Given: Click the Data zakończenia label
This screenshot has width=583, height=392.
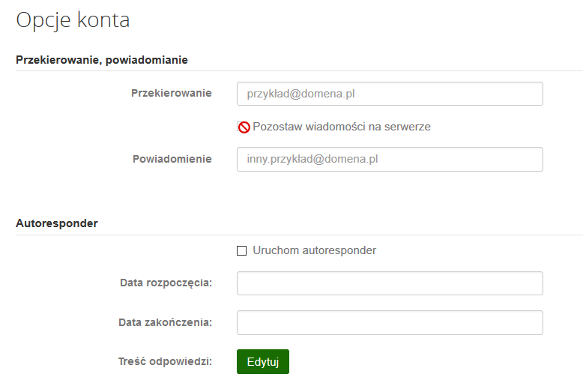Looking at the screenshot, I should pyautogui.click(x=165, y=322).
